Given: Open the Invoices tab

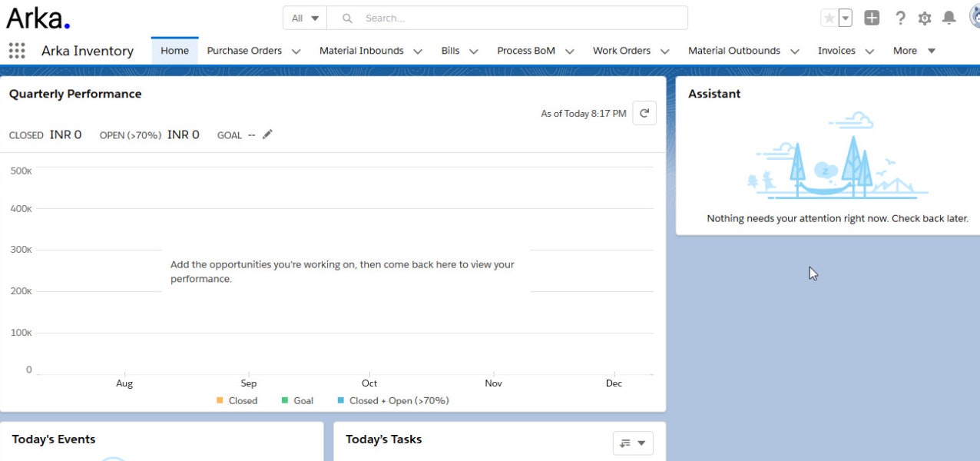Looking at the screenshot, I should pyautogui.click(x=837, y=51).
